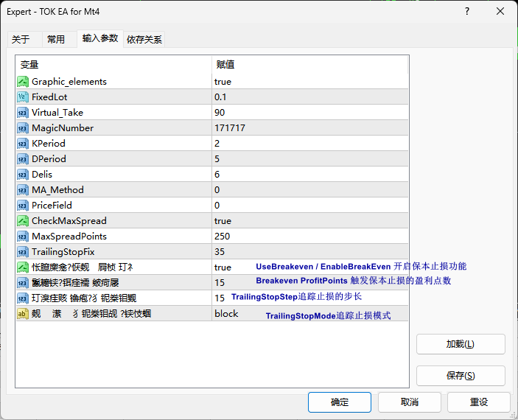Viewport: 518px width, 420px height.
Task: Click the KPeriod integer icon
Action: coord(23,144)
